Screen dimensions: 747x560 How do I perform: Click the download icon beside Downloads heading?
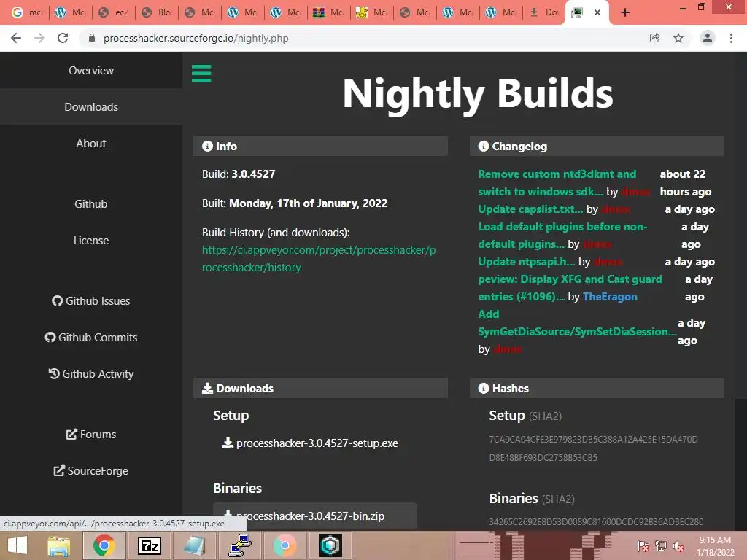tap(207, 388)
